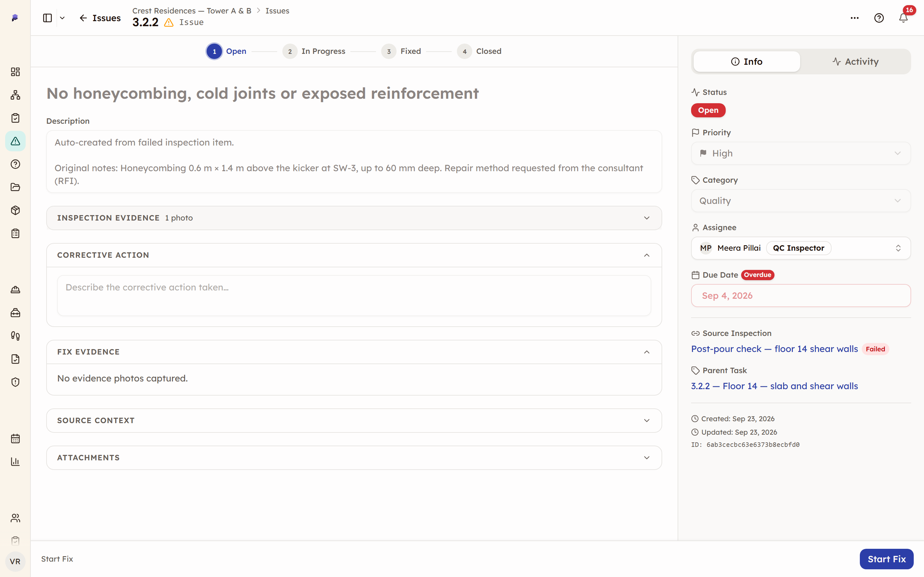924x577 pixels.
Task: Toggle the sidebar panel icon
Action: (x=47, y=18)
